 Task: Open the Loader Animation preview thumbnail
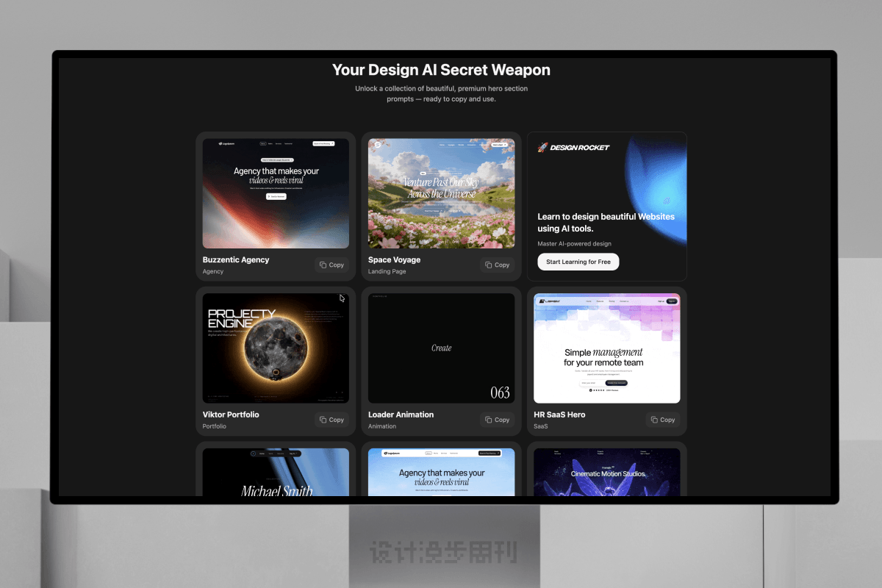(x=441, y=348)
